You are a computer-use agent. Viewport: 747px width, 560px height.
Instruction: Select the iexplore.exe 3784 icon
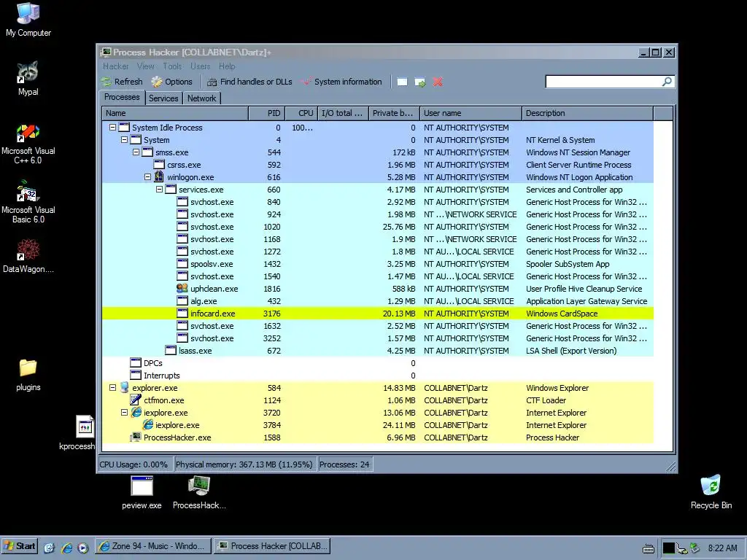point(147,424)
